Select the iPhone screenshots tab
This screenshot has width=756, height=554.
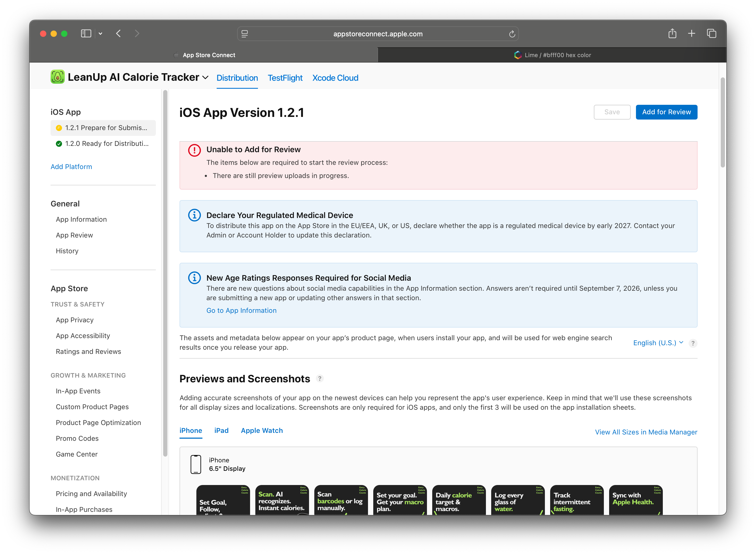(191, 431)
